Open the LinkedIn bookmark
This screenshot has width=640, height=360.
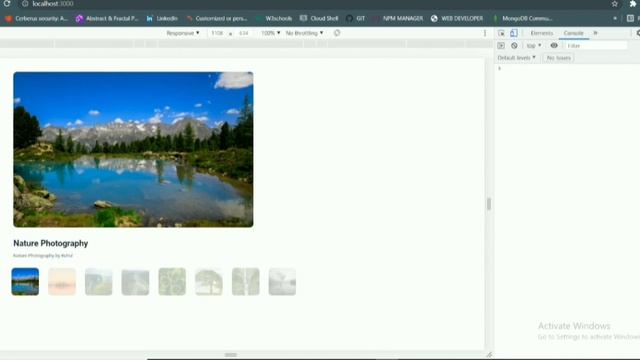click(x=162, y=18)
